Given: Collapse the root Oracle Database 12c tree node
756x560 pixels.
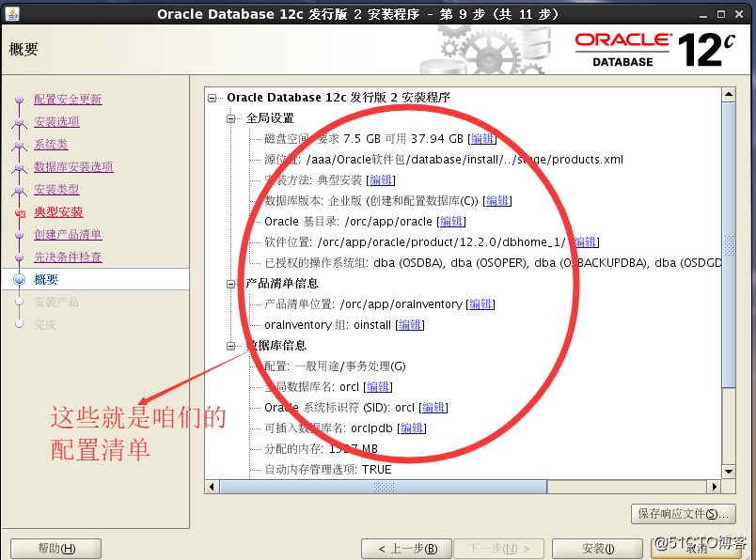Looking at the screenshot, I should coord(213,98).
